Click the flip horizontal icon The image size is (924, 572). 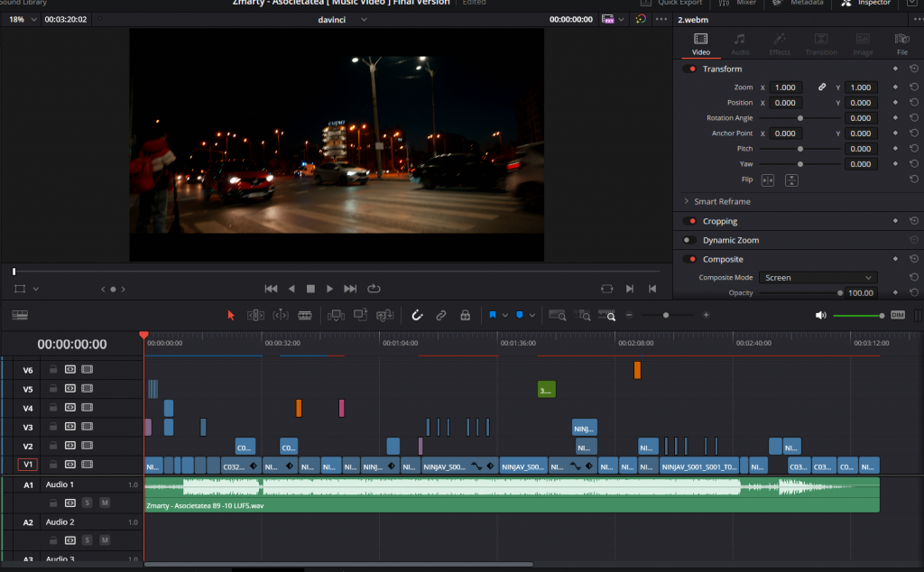click(768, 180)
